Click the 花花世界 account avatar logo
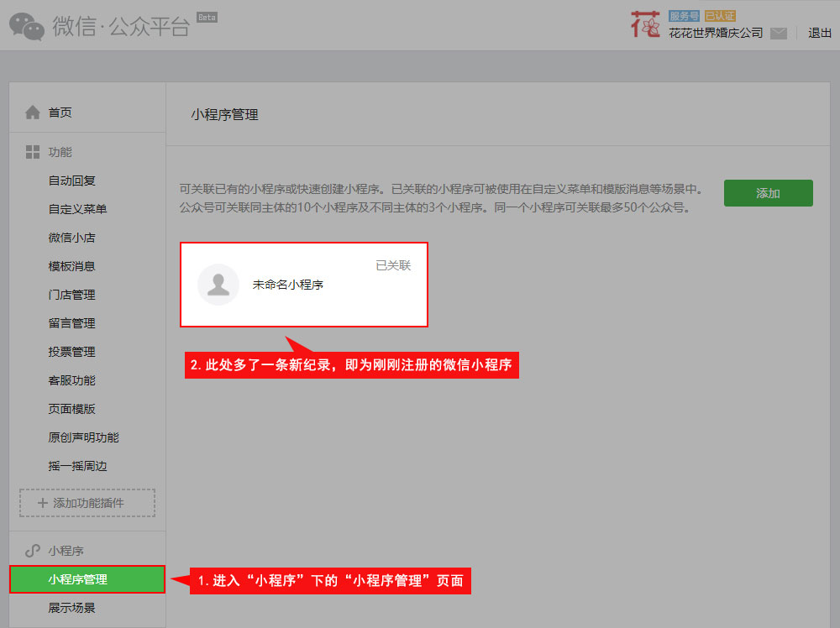This screenshot has height=628, width=840. [645, 24]
